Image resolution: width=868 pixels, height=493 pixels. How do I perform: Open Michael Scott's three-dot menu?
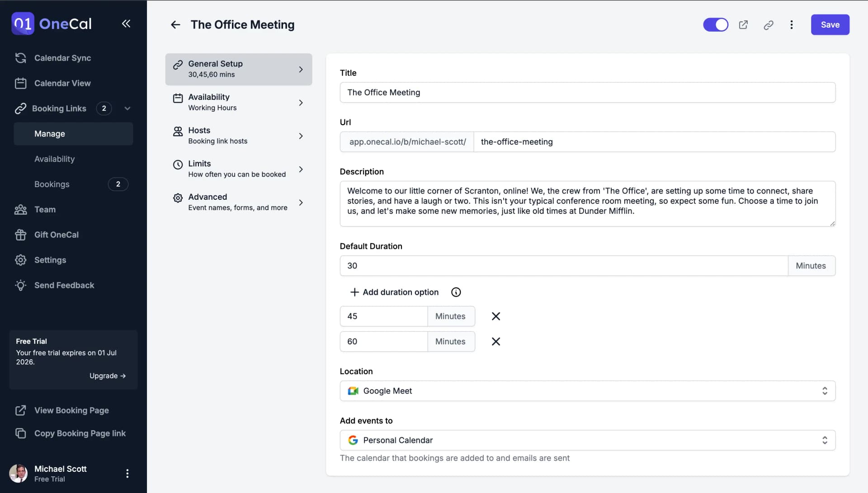(x=127, y=473)
